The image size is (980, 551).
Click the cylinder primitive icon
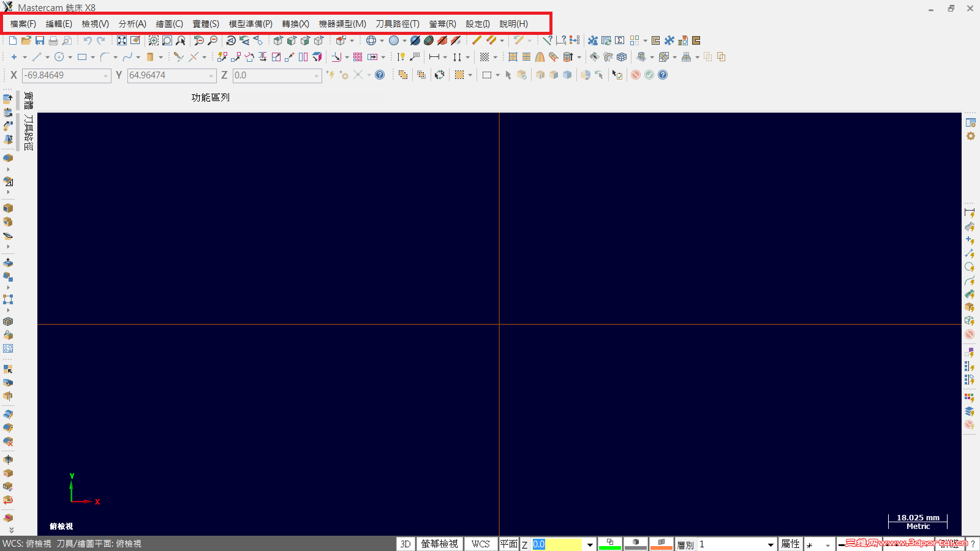(150, 57)
